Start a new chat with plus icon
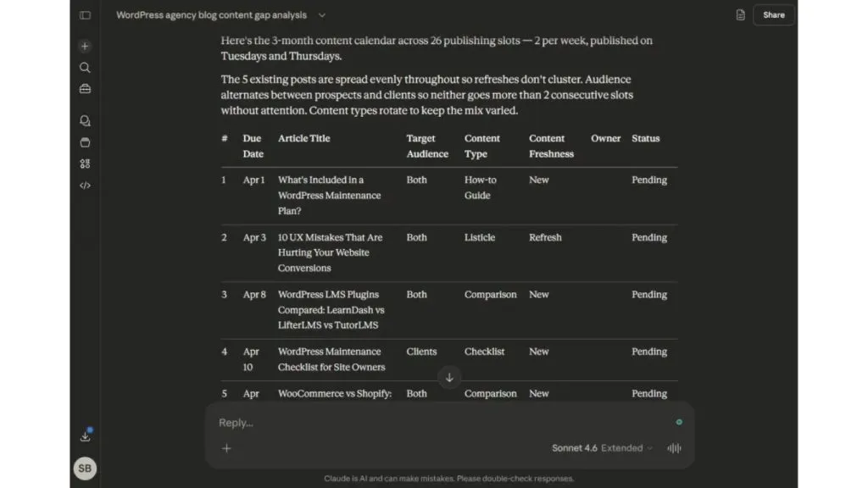Screen dimensions: 868x488 [85, 46]
